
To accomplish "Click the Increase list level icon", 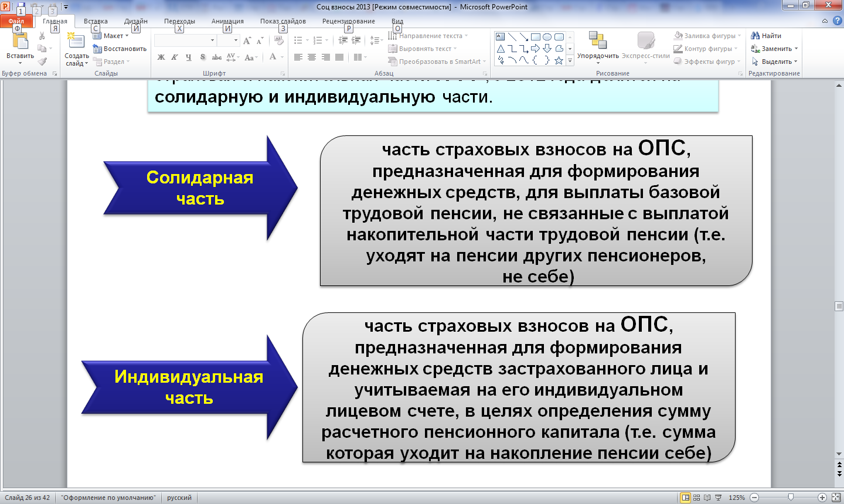I will tap(356, 40).
